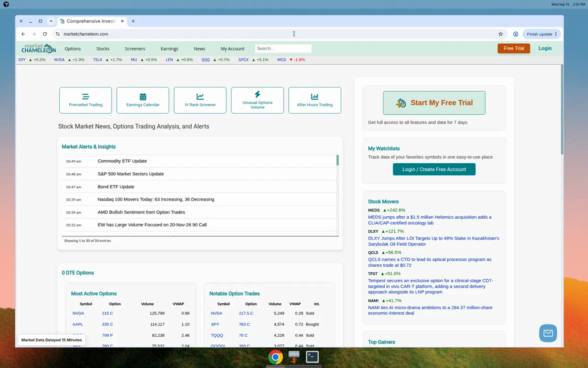Open the Screeners menu
588x368 pixels.
135,49
